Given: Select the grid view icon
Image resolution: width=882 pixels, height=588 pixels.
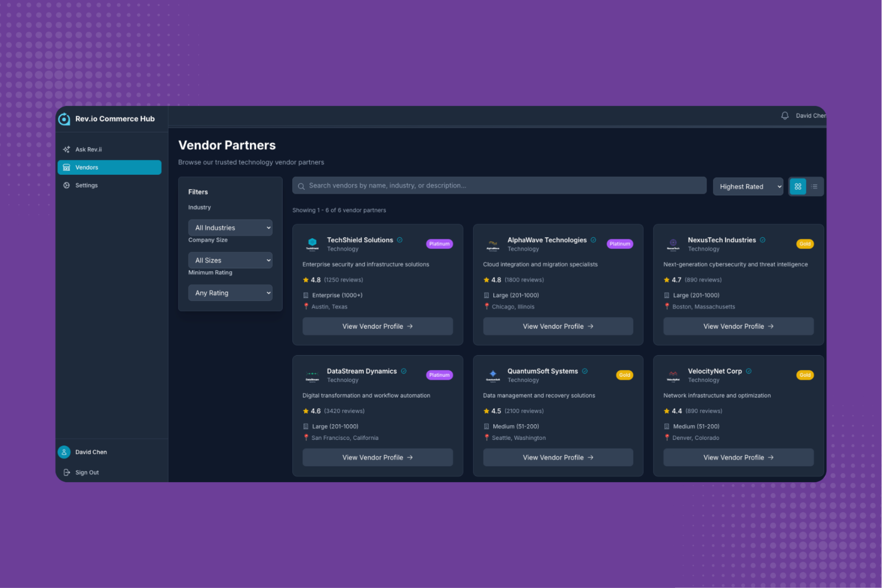Looking at the screenshot, I should pyautogui.click(x=797, y=186).
